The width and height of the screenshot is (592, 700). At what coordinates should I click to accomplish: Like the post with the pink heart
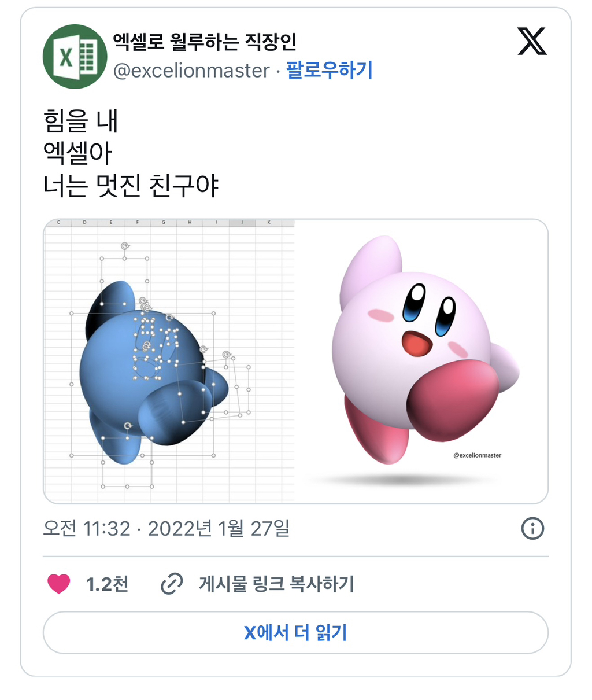point(58,584)
